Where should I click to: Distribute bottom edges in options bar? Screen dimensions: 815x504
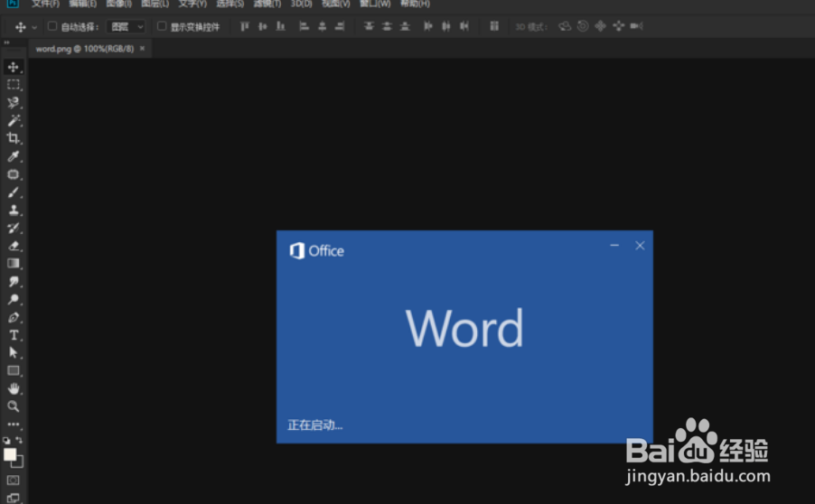(x=405, y=26)
